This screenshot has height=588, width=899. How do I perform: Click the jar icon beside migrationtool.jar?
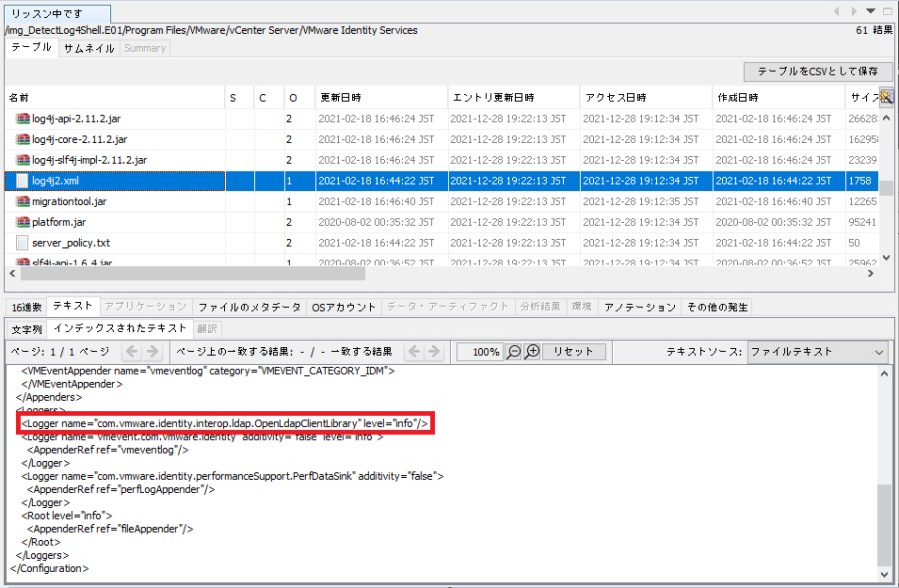pyautogui.click(x=21, y=203)
